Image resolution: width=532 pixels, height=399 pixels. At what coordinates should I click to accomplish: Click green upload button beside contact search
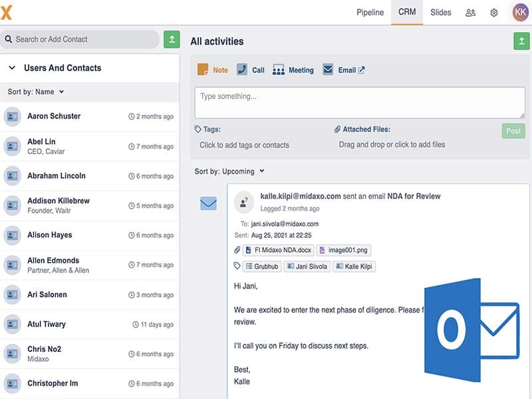click(x=172, y=39)
